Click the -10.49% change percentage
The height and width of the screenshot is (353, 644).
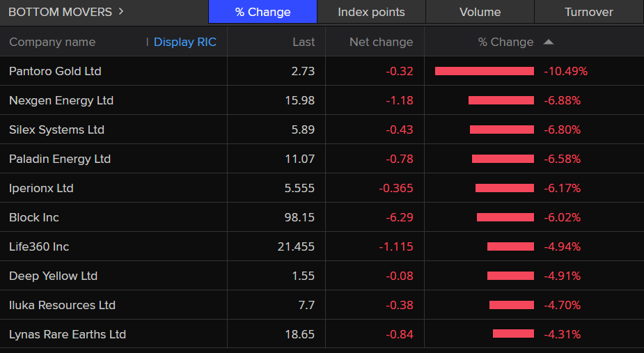point(565,71)
